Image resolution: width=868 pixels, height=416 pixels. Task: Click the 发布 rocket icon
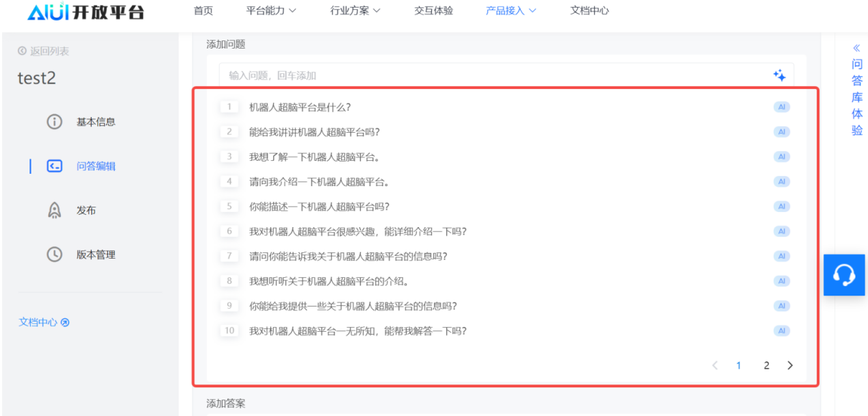point(54,210)
